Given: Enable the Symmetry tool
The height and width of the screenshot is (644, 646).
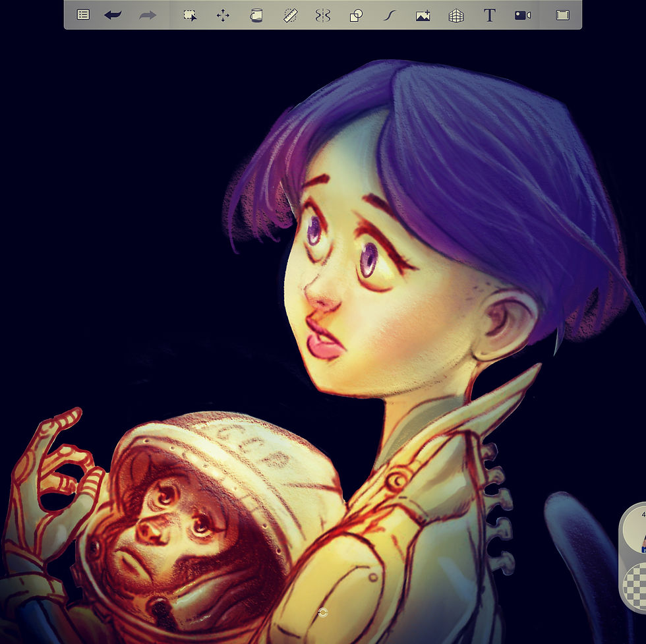Looking at the screenshot, I should click(323, 16).
